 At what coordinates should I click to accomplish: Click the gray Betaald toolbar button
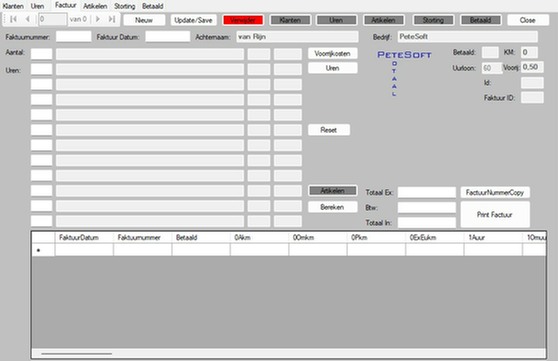pos(480,20)
